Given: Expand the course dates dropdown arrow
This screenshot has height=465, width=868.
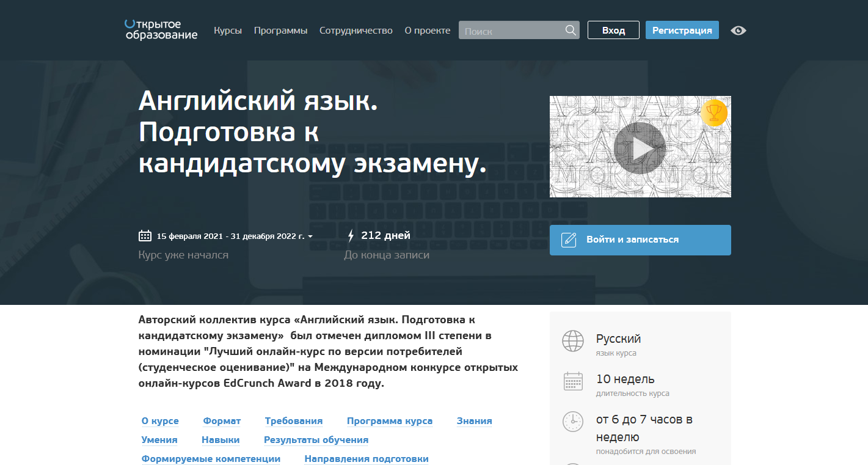Looking at the screenshot, I should click(310, 236).
